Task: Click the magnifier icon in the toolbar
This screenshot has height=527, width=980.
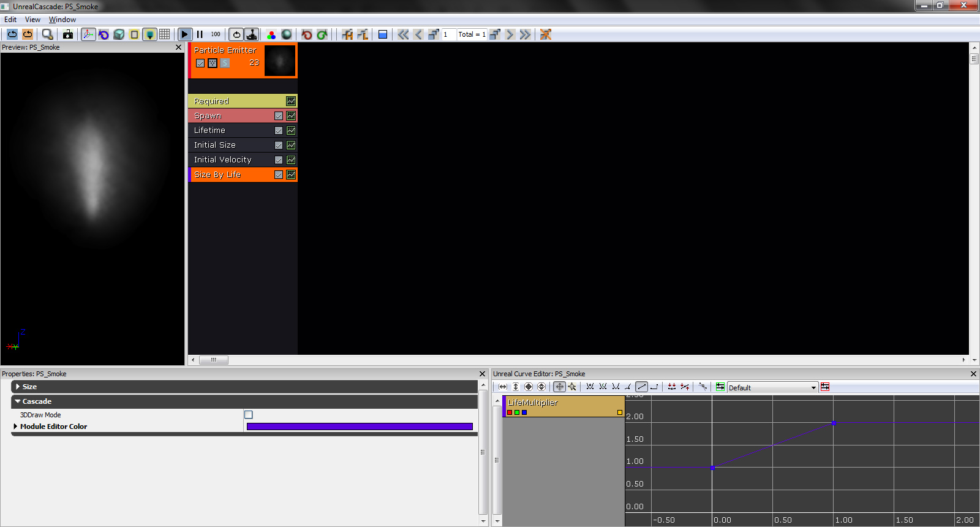Action: pos(47,34)
